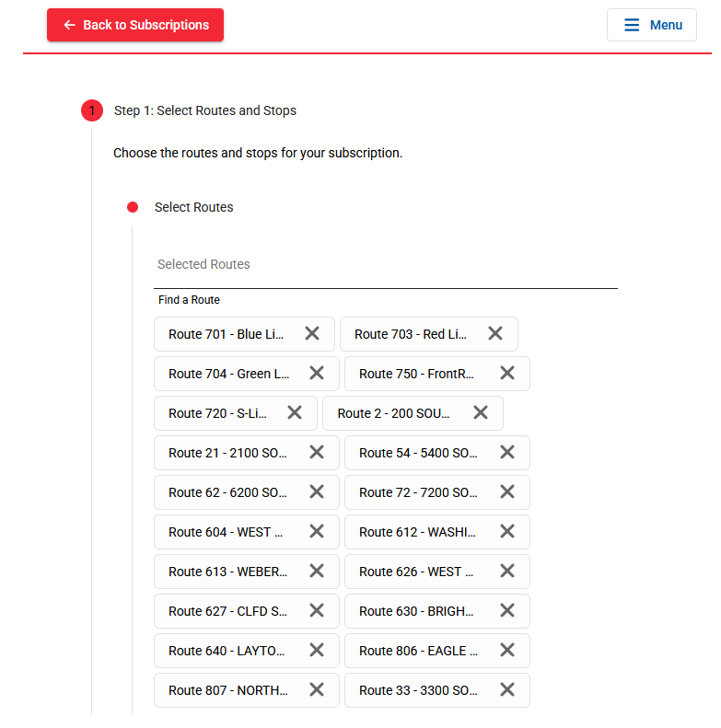Remove Route 626 - WEST chip
Viewport: 721px width, 728px height.
click(507, 571)
